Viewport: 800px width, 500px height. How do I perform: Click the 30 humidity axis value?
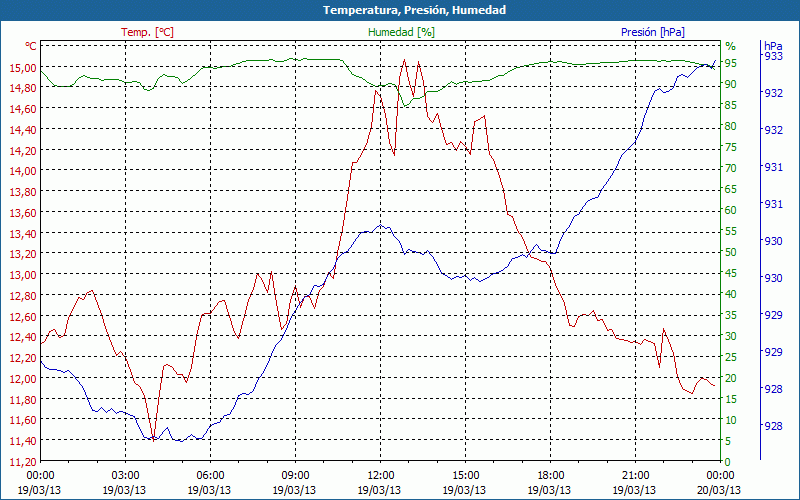731,336
